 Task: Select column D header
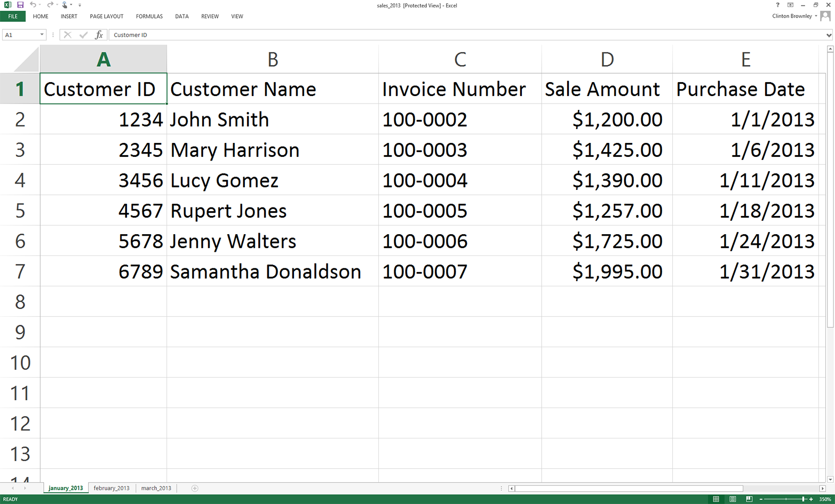point(607,59)
